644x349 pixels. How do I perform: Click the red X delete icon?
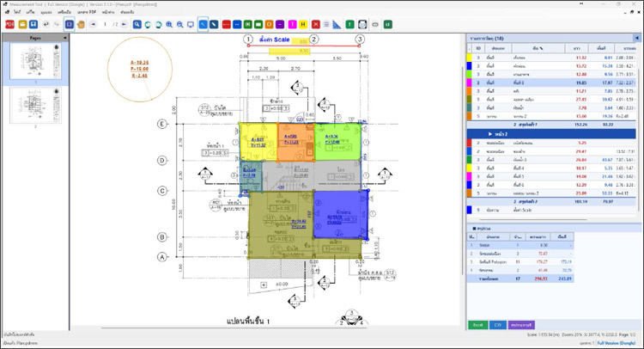click(x=315, y=24)
